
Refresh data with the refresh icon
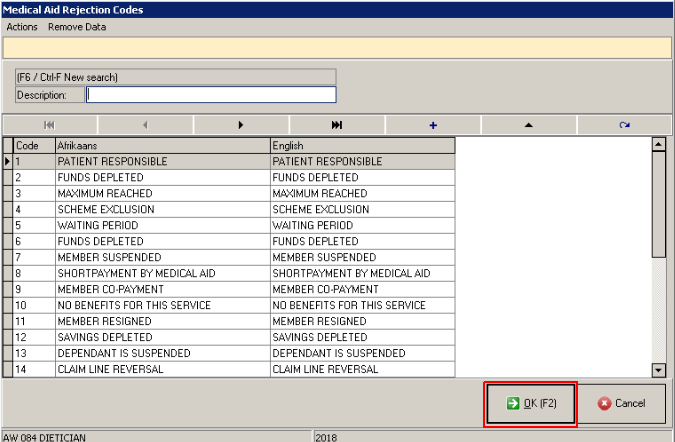624,125
